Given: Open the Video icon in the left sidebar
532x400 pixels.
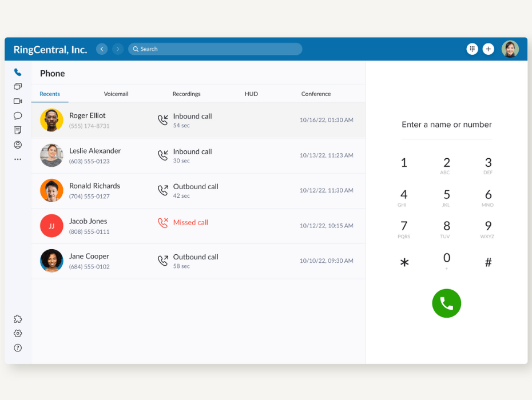Looking at the screenshot, I should pyautogui.click(x=18, y=101).
